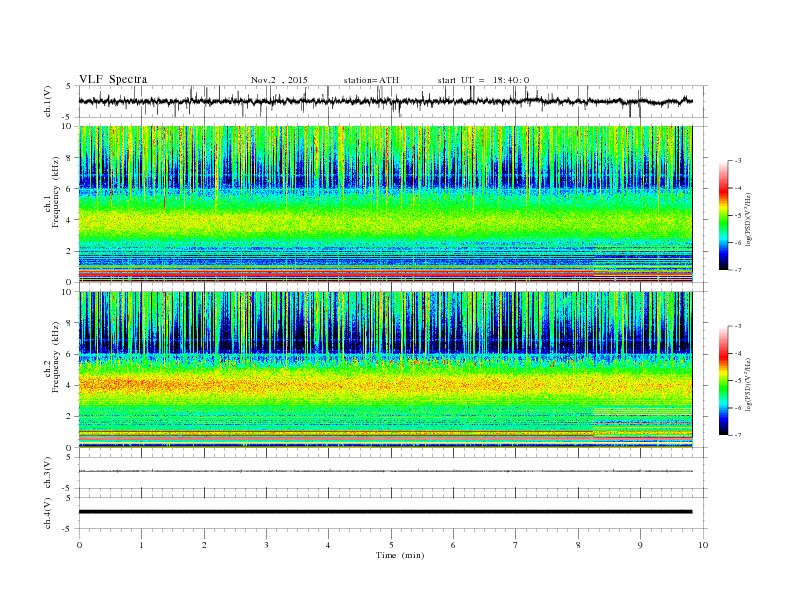The image size is (792, 612).
Task: Click Time axis tick label '7'
Action: click(x=516, y=545)
